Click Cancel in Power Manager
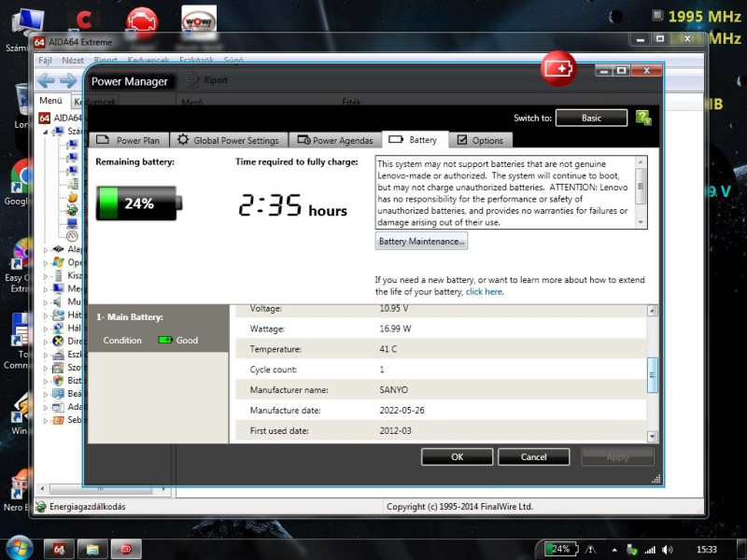 click(x=533, y=456)
